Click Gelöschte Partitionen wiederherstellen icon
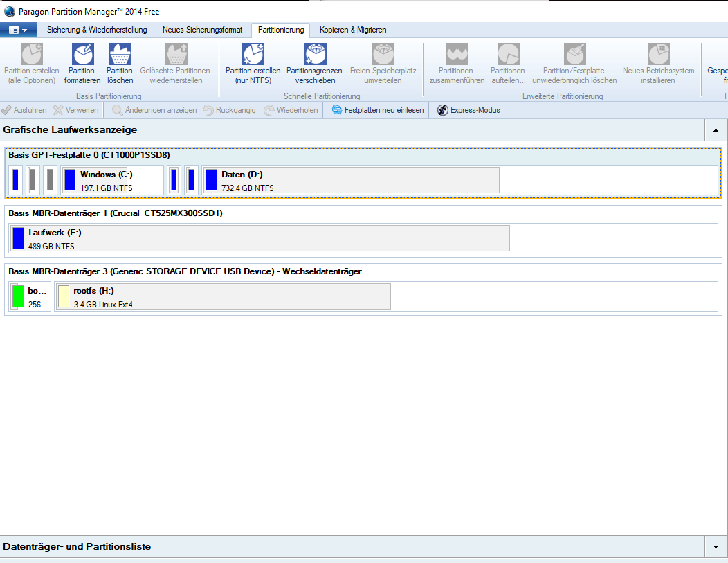This screenshot has height=563, width=728. pyautogui.click(x=176, y=54)
